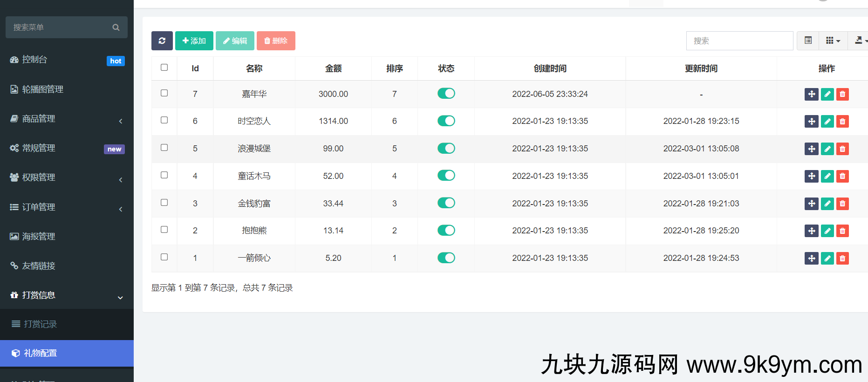Disable the status toggle for 金钱豹富
The image size is (868, 382).
(x=446, y=203)
